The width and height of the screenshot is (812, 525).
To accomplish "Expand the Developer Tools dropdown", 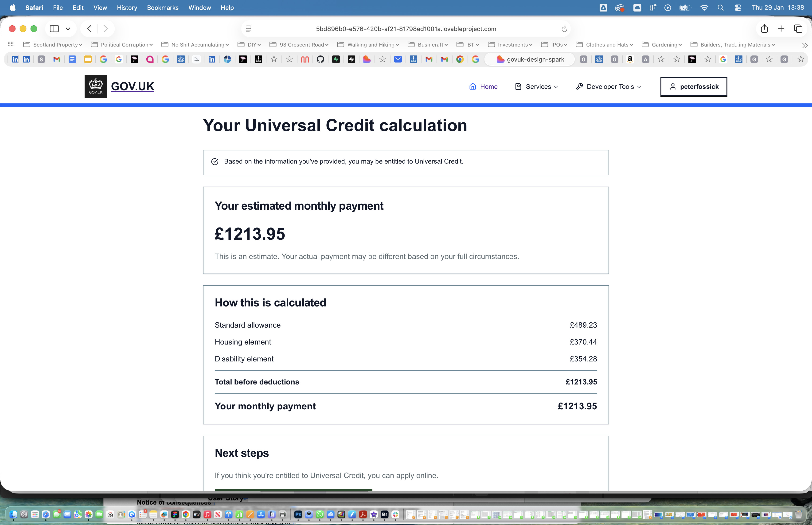I will click(x=609, y=86).
